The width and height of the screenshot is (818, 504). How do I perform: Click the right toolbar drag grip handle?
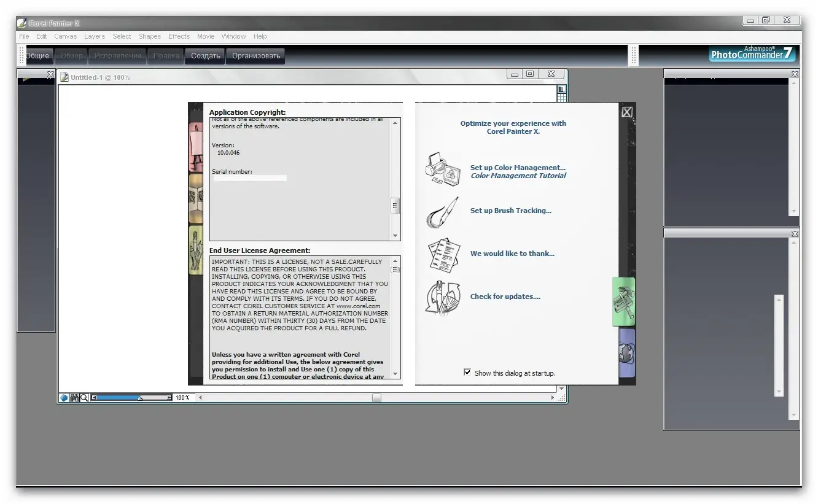tap(633, 55)
